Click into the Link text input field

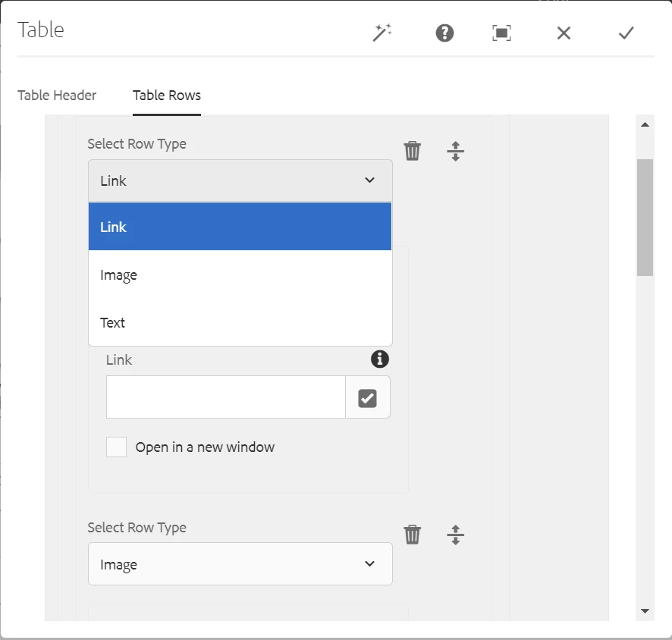point(226,397)
